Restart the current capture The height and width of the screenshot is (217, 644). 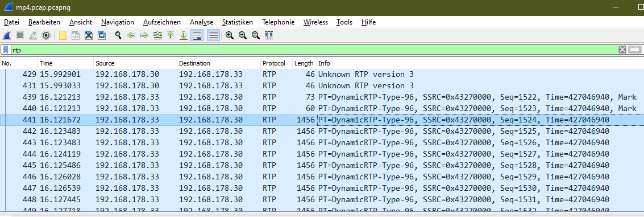pos(34,35)
